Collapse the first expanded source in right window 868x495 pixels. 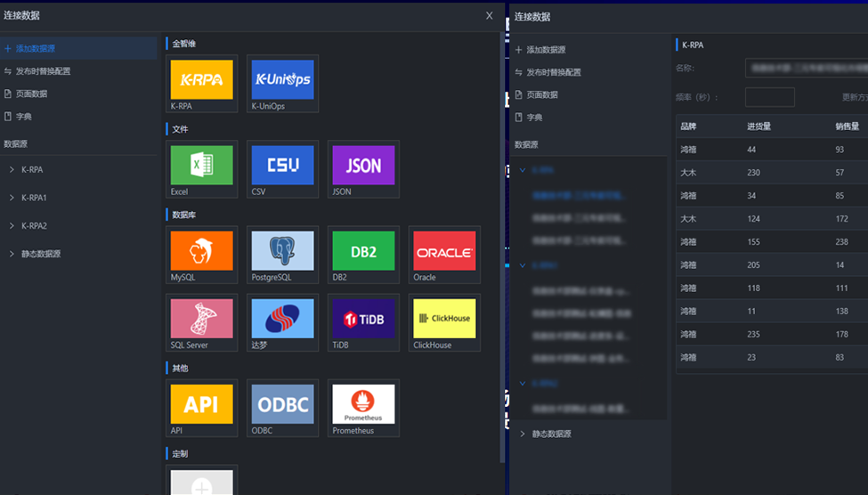523,171
